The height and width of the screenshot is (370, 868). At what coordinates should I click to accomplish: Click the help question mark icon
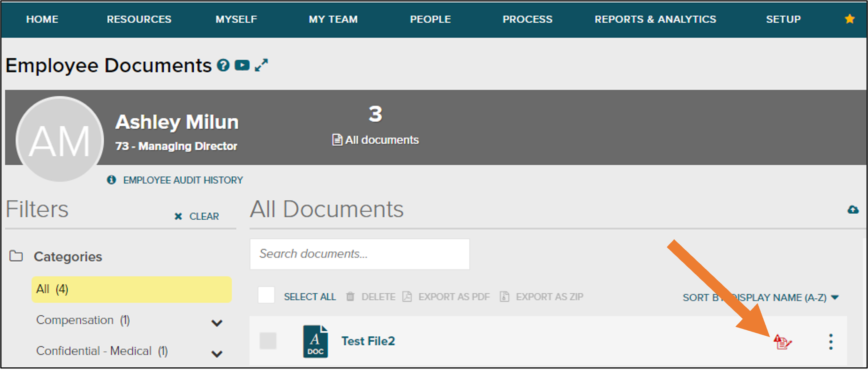223,65
